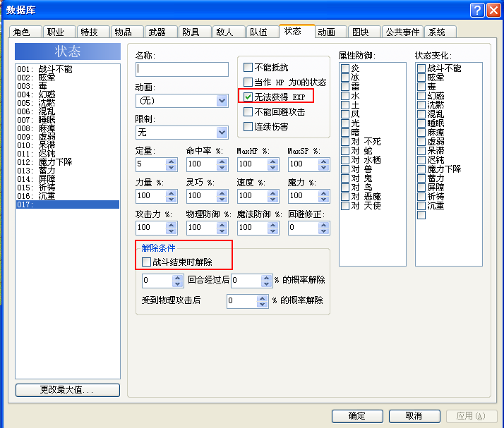Click the help question mark icon
This screenshot has width=504, height=428.
[477, 11]
